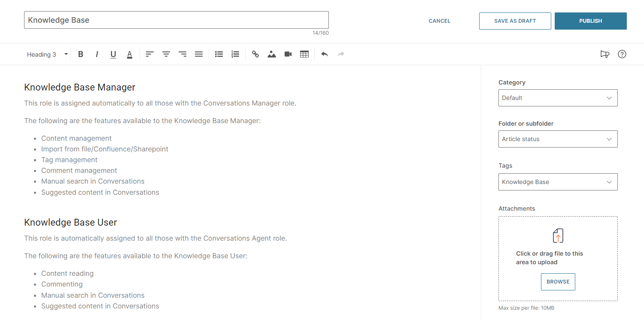Redo the last edit
The image size is (644, 320).
341,54
